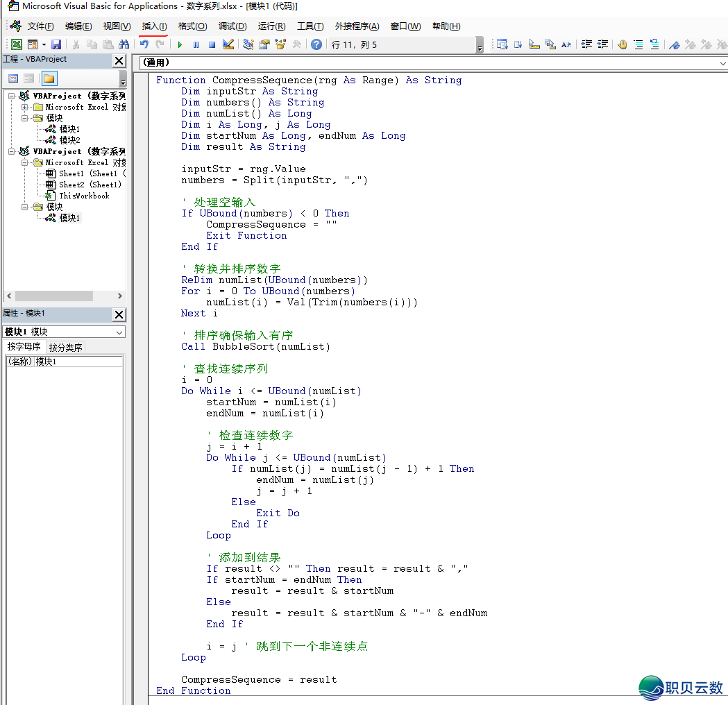Open the 工具(T) menu
Viewport: 728px width, 705px height.
coord(310,26)
